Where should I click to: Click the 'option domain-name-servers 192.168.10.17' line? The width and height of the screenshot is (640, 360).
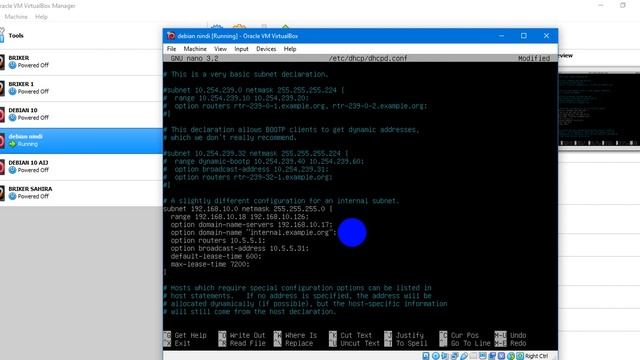click(x=251, y=224)
